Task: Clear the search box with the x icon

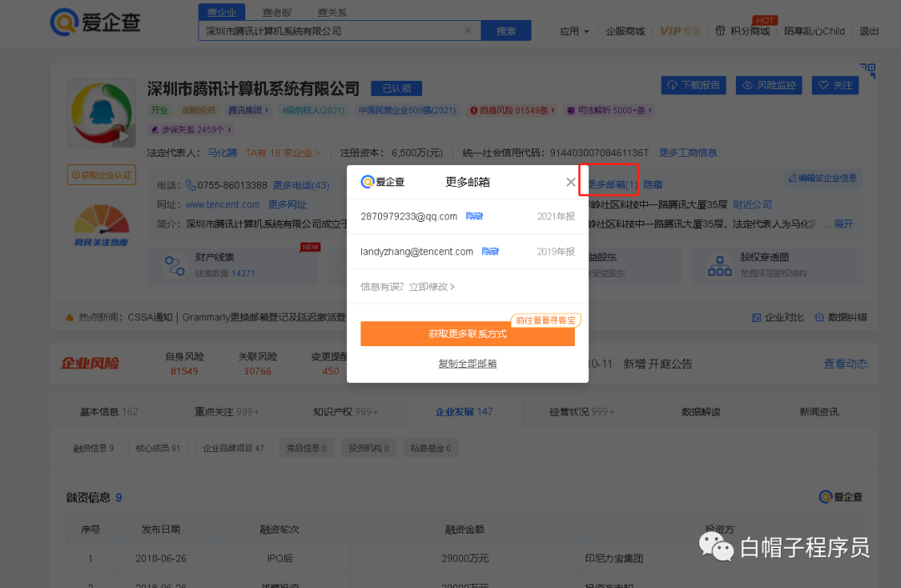Action: tap(468, 30)
